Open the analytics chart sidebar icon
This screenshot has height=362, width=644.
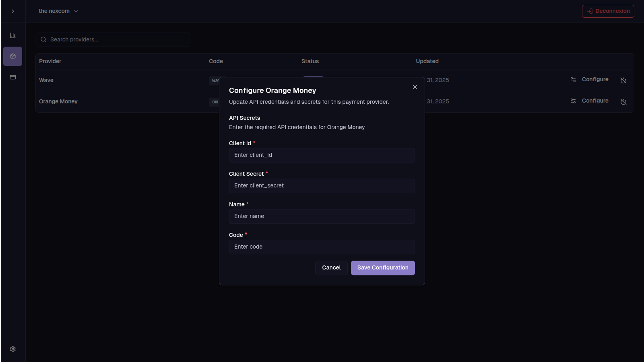point(13,35)
